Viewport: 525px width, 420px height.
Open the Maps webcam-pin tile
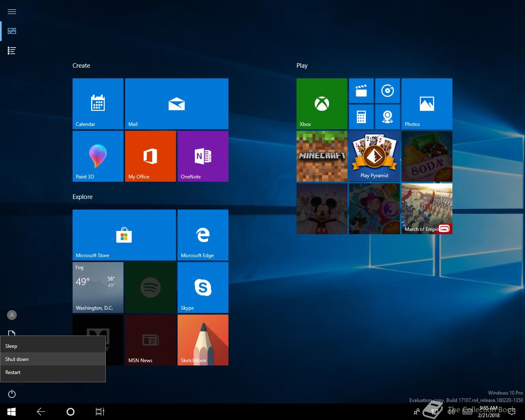tap(388, 117)
